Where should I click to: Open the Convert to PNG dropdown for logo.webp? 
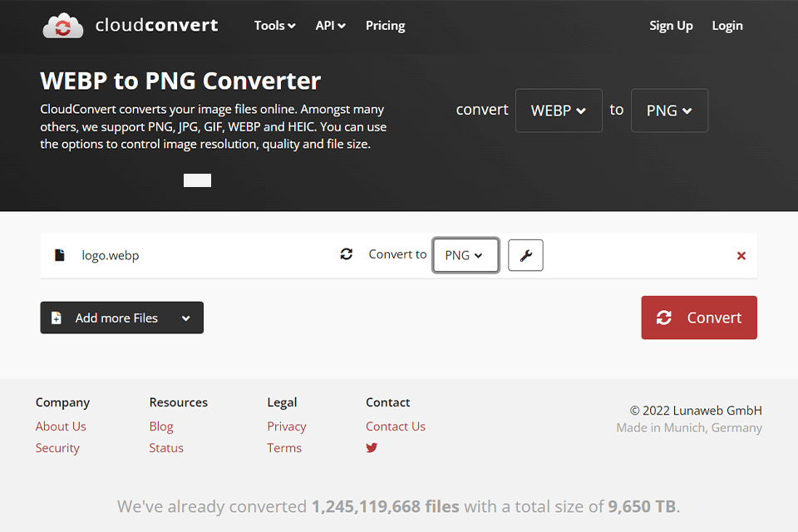pyautogui.click(x=465, y=255)
